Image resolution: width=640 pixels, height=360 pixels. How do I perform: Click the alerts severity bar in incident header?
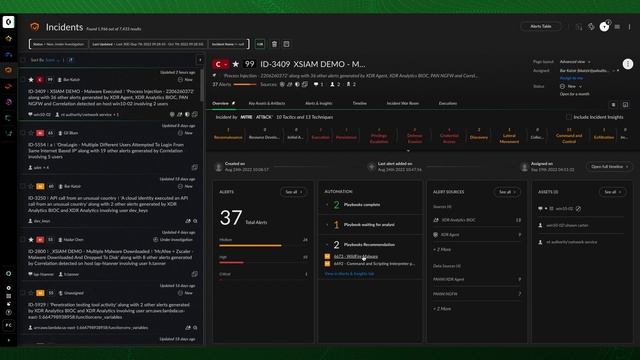tap(244, 84)
